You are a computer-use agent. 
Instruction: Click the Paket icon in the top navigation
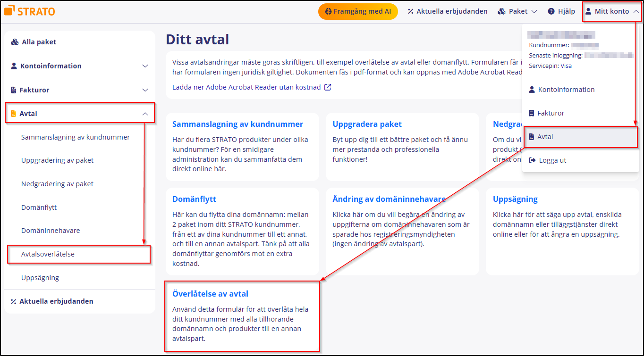click(x=501, y=11)
